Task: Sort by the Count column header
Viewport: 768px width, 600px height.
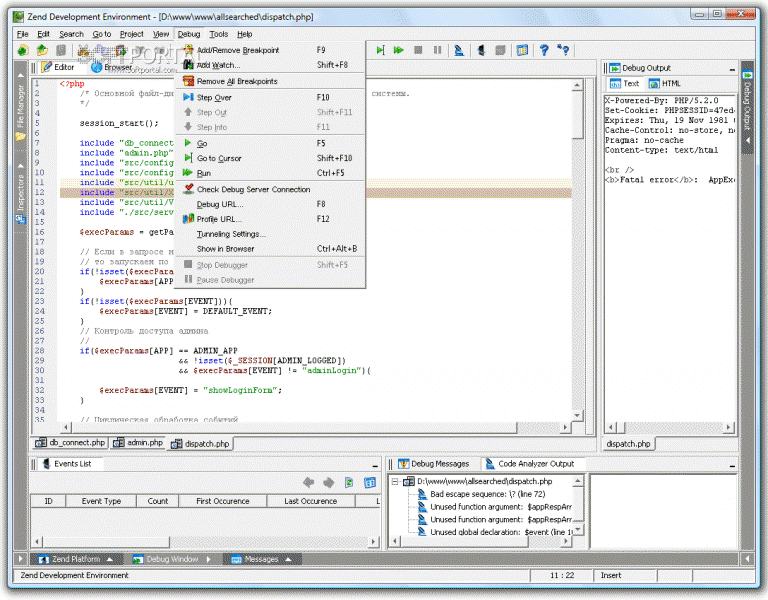Action: coord(157,501)
